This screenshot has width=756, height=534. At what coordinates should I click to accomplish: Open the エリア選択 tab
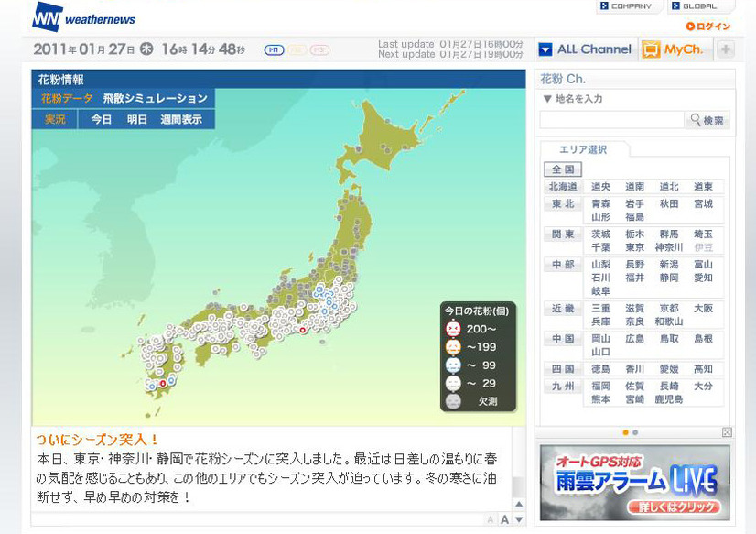click(583, 149)
